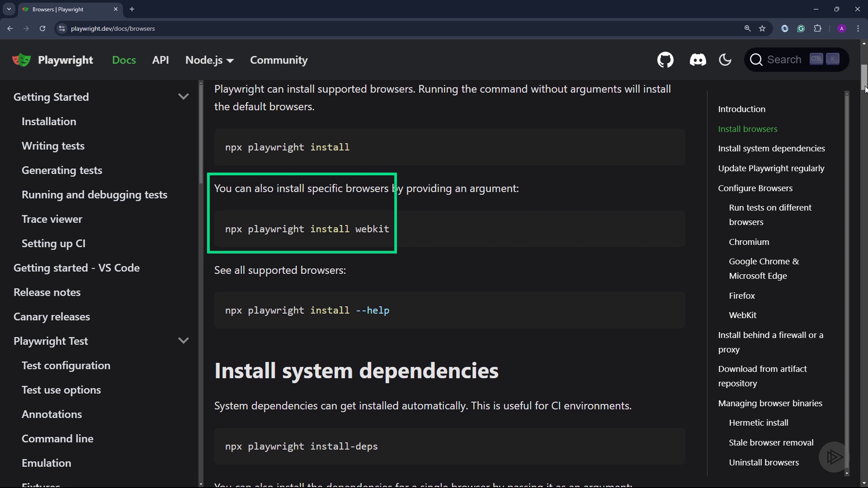Screen dimensions: 868x488
Task: Jump to Firefox in table of contents
Action: [741, 296]
